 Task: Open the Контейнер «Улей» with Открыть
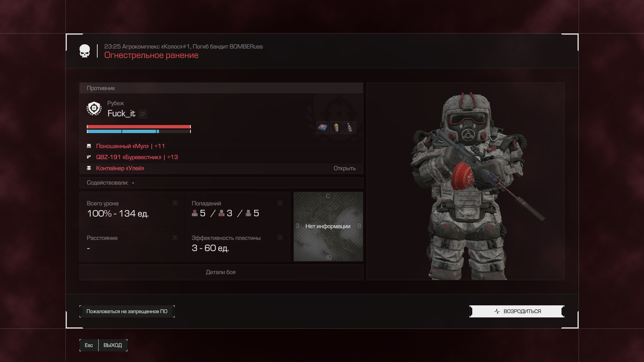pos(344,168)
